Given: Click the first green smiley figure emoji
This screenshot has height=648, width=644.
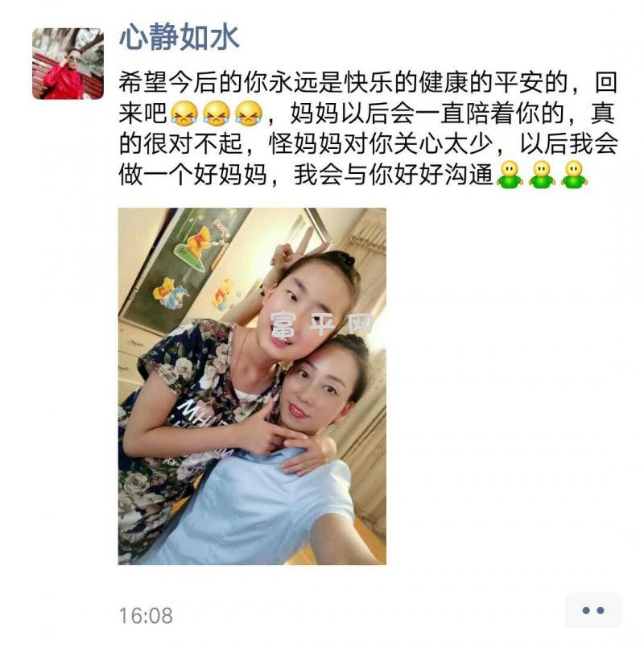Looking at the screenshot, I should pyautogui.click(x=510, y=175).
